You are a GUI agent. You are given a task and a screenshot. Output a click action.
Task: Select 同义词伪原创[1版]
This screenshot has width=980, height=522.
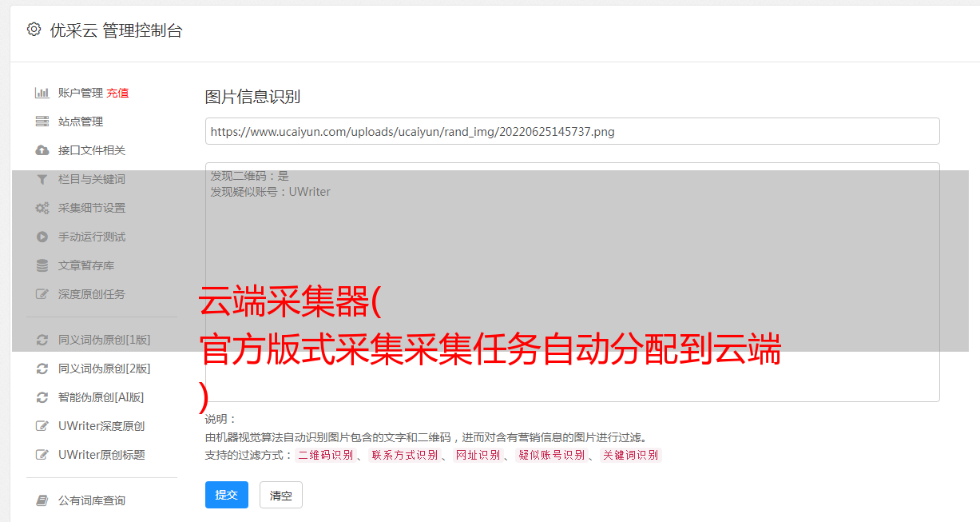(x=104, y=340)
